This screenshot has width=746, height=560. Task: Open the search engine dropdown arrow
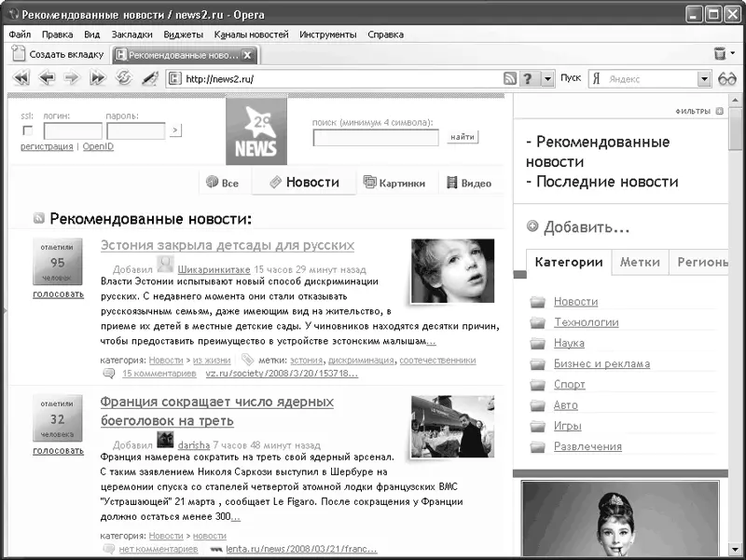point(704,79)
